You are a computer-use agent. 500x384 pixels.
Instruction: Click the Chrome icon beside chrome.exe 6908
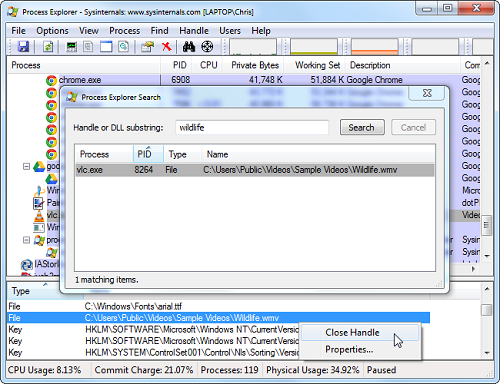click(x=51, y=80)
